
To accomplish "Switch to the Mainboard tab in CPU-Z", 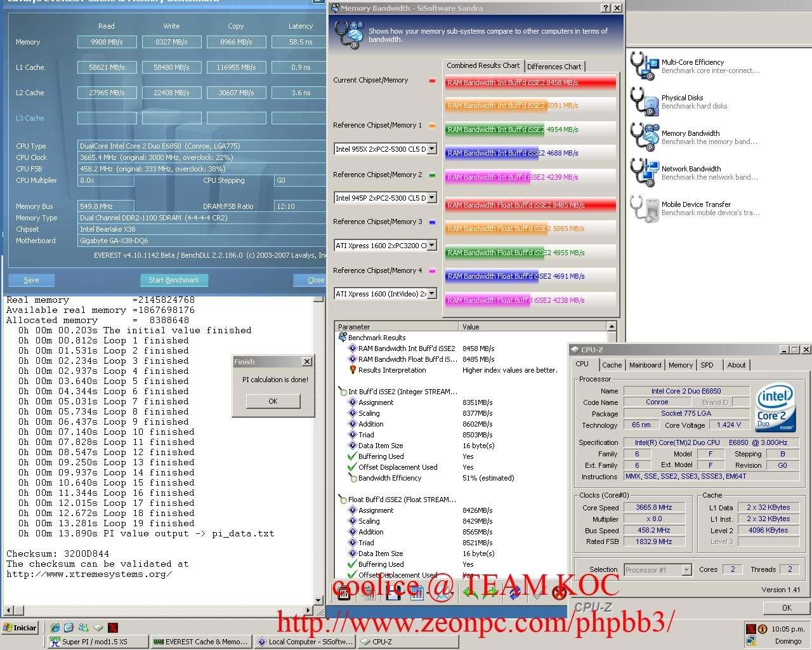I will [x=645, y=365].
